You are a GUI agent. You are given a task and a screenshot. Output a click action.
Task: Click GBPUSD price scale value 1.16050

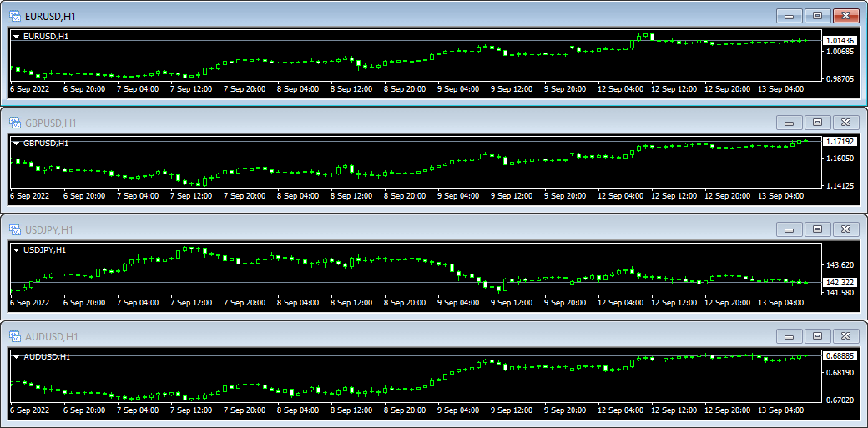[x=840, y=159]
